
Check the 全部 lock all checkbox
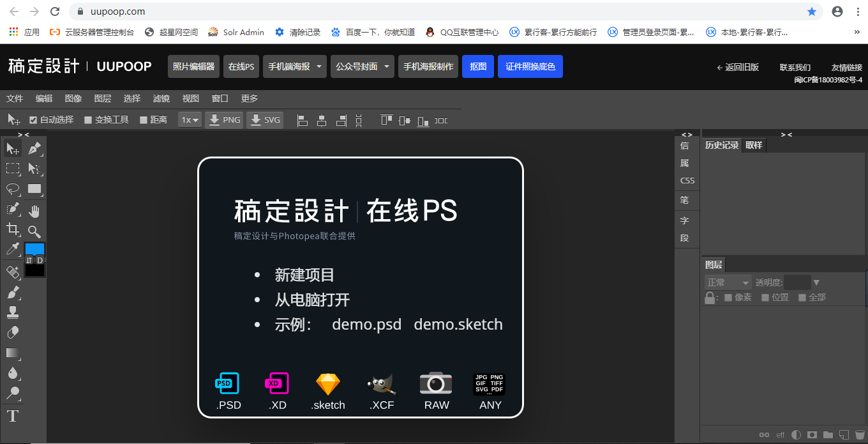coord(802,297)
